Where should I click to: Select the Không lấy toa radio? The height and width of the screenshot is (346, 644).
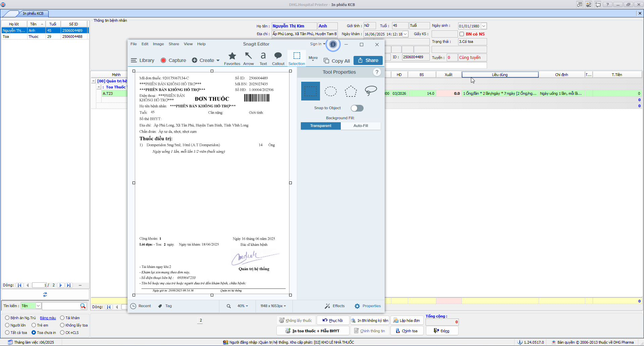pos(62,325)
